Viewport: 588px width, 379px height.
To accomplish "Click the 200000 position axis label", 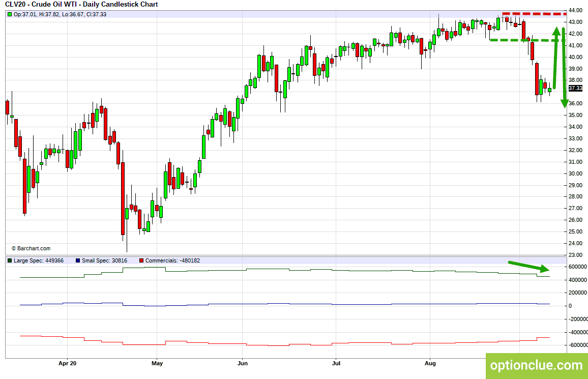I will (578, 293).
